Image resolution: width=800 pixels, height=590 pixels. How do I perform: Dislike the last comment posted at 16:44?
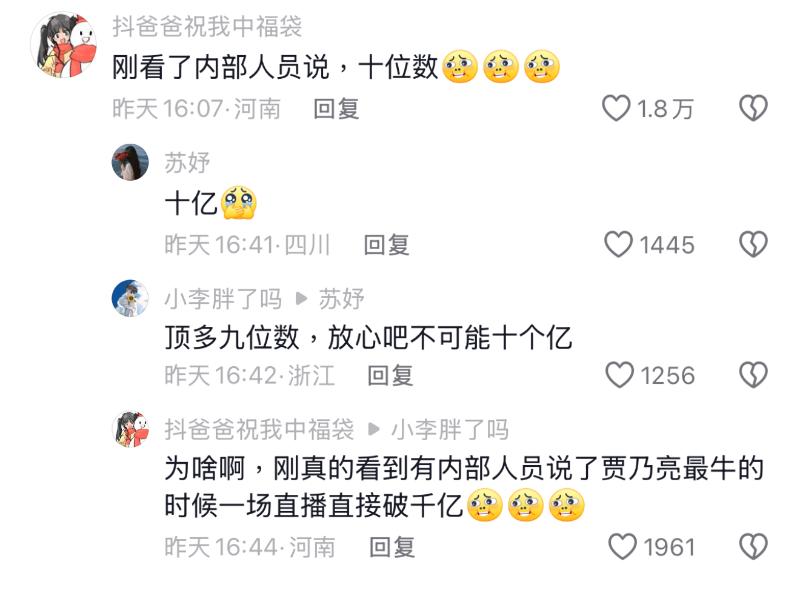(754, 547)
